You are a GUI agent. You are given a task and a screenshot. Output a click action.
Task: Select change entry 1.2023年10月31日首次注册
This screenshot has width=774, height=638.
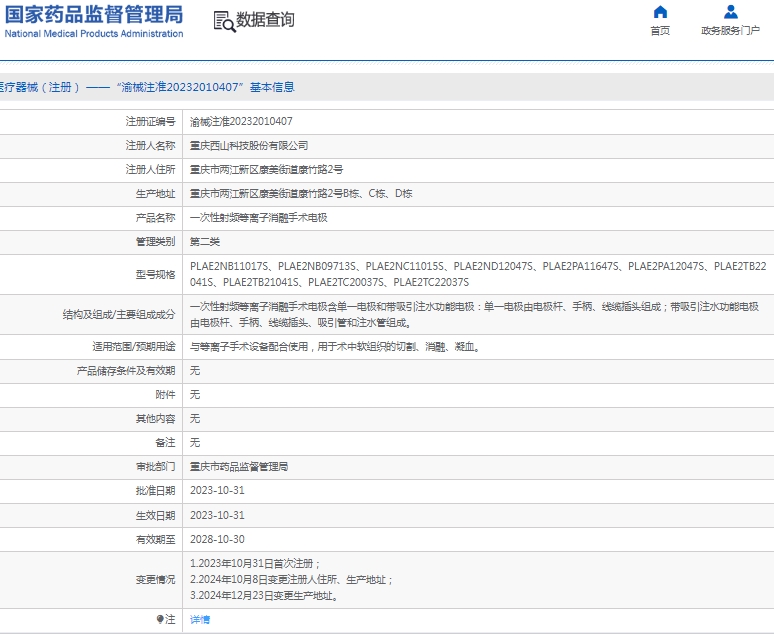click(255, 563)
